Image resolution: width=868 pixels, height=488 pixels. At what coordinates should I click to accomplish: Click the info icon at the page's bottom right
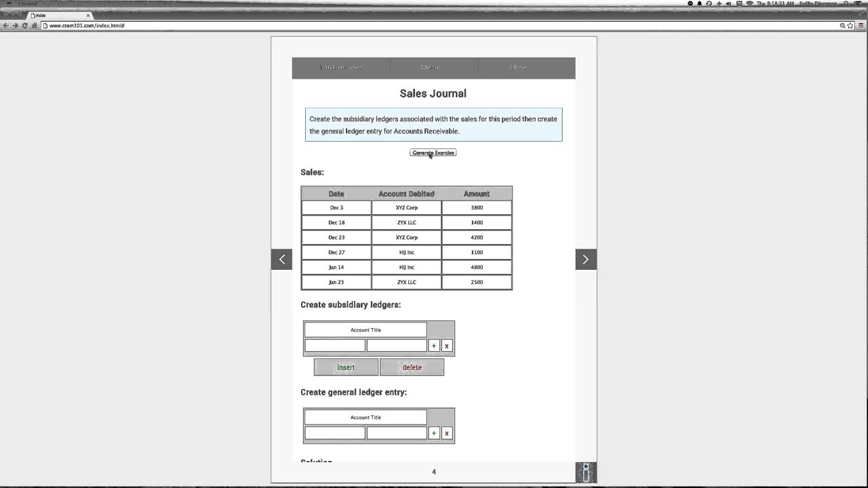(586, 472)
